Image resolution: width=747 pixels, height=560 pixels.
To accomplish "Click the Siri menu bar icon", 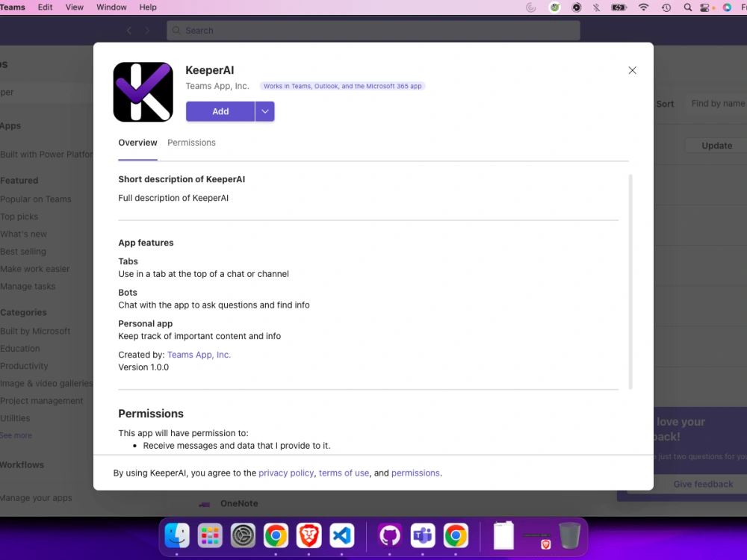I will 727,7.
